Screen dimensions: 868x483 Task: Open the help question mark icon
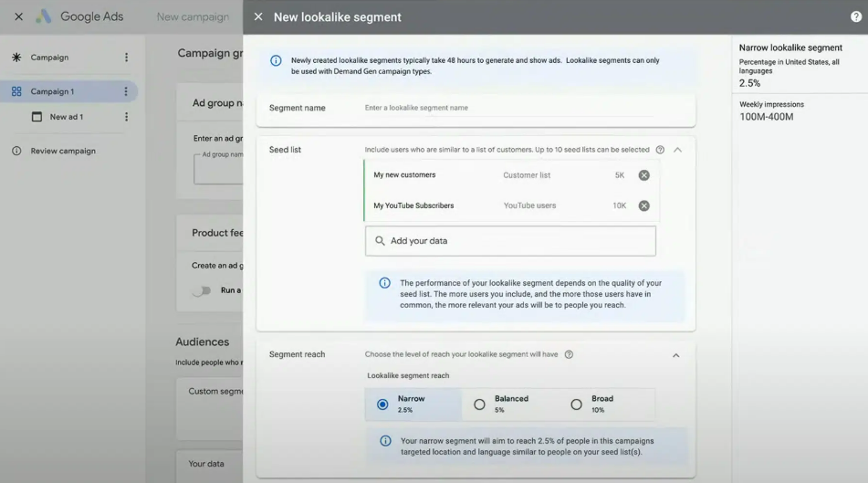[856, 16]
